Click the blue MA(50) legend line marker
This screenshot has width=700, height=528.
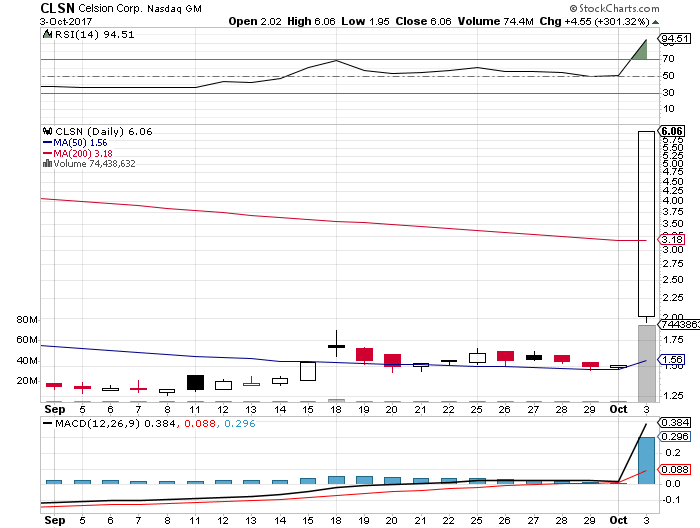tap(46, 141)
